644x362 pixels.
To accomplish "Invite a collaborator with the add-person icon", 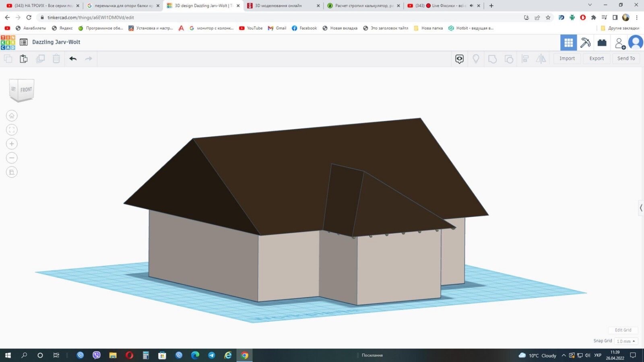I will 620,43.
